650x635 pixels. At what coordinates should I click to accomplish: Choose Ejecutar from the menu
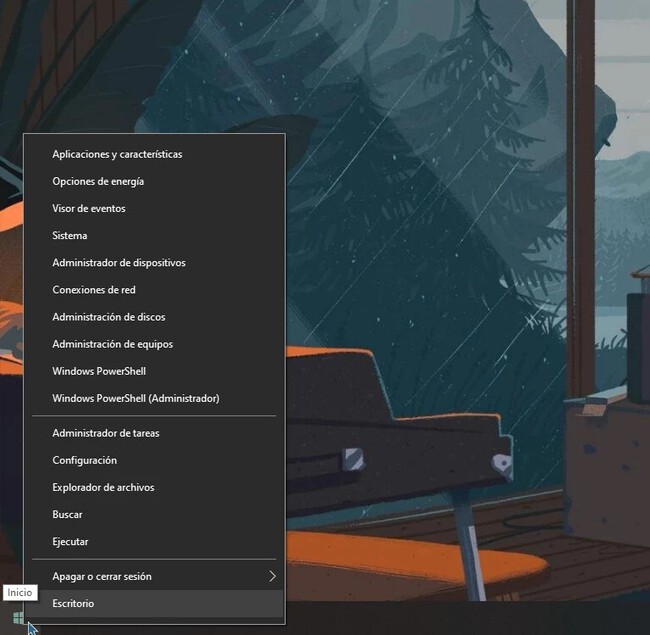[154, 542]
